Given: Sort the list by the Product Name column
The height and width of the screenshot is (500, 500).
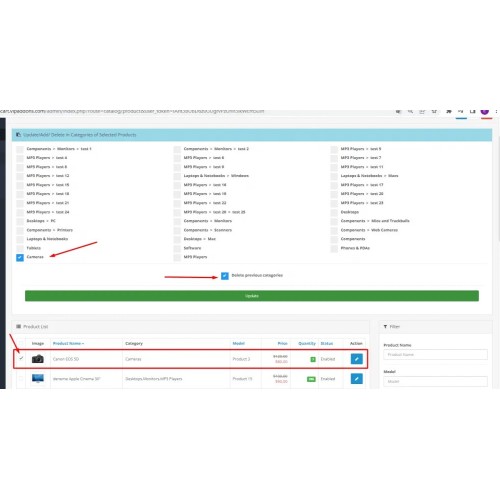Looking at the screenshot, I should click(x=68, y=343).
